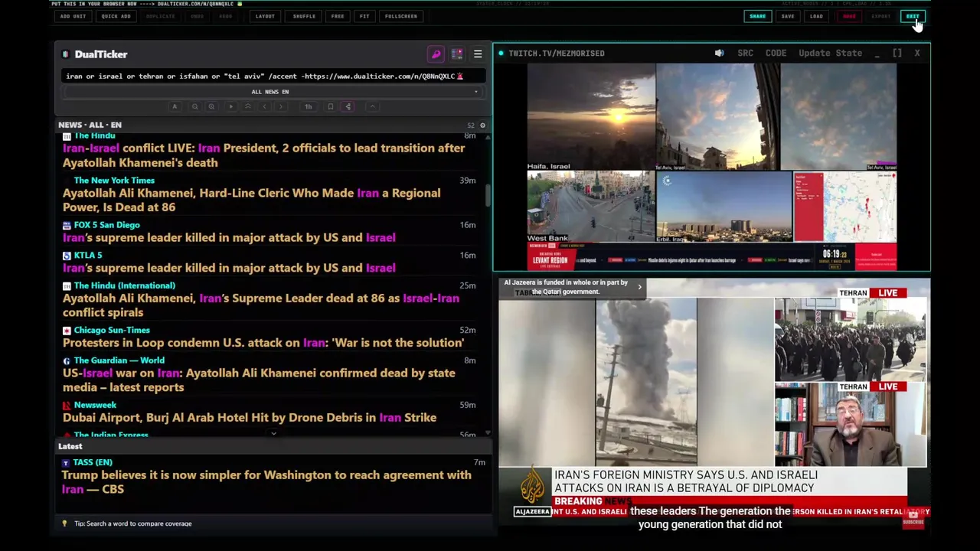The height and width of the screenshot is (551, 980).
Task: Click the TASS (EN) source icon
Action: [66, 462]
